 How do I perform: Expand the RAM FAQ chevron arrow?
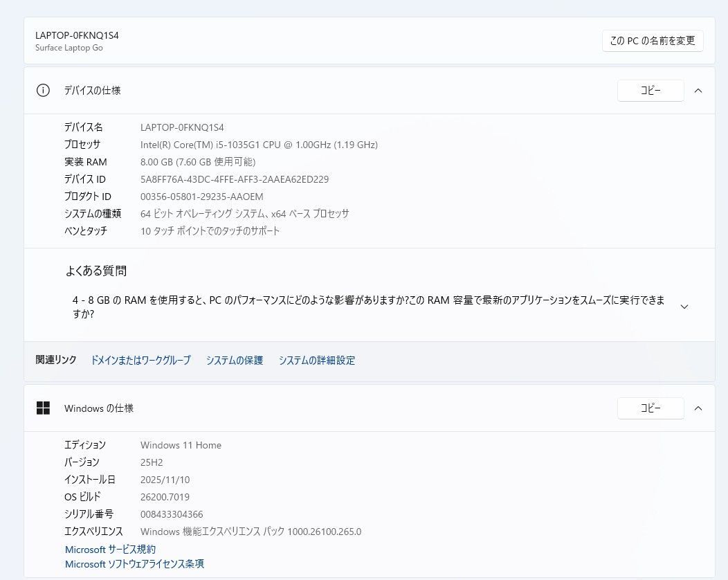click(684, 307)
